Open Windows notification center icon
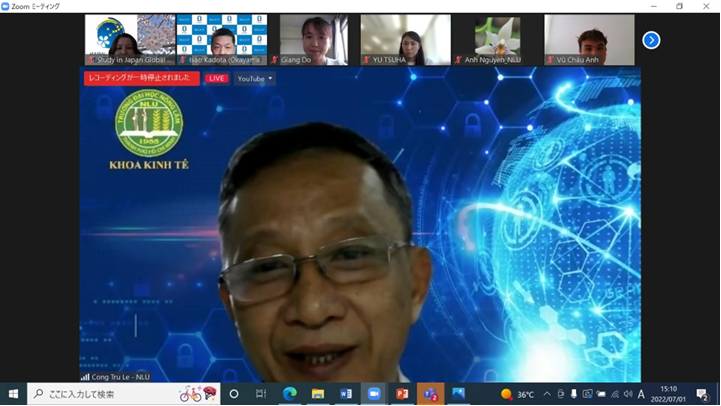Viewport: 721px width, 406px height. [x=702, y=395]
